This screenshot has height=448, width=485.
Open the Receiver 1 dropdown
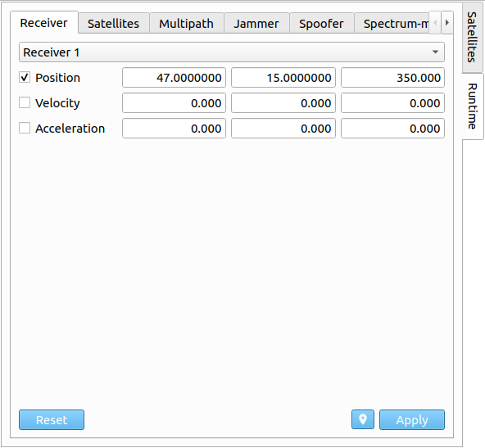[x=232, y=52]
